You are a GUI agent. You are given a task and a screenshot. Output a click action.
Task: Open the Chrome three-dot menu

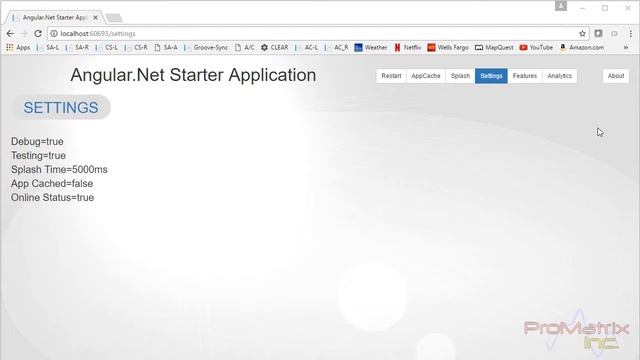(631, 33)
